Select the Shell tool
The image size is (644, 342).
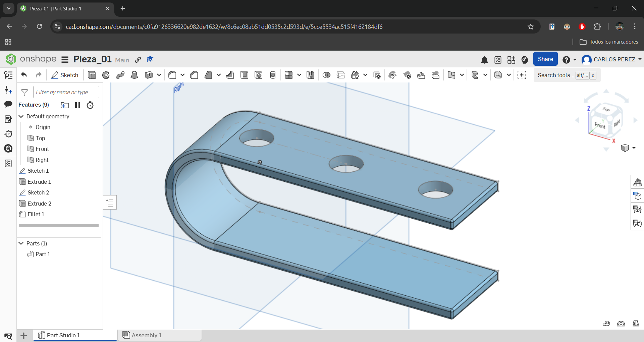pos(245,75)
